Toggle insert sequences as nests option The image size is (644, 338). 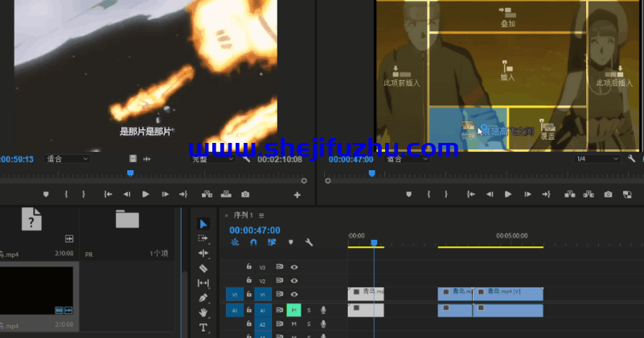pos(235,242)
